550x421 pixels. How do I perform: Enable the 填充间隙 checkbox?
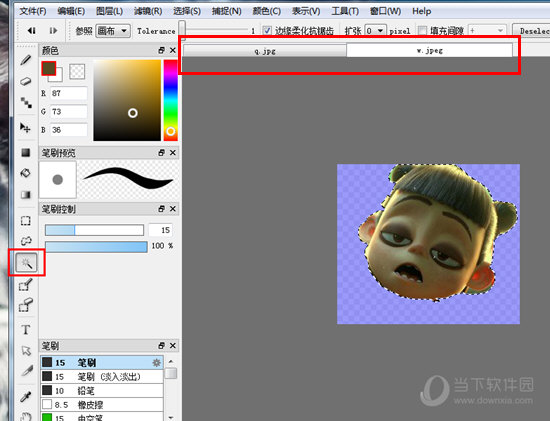[422, 31]
